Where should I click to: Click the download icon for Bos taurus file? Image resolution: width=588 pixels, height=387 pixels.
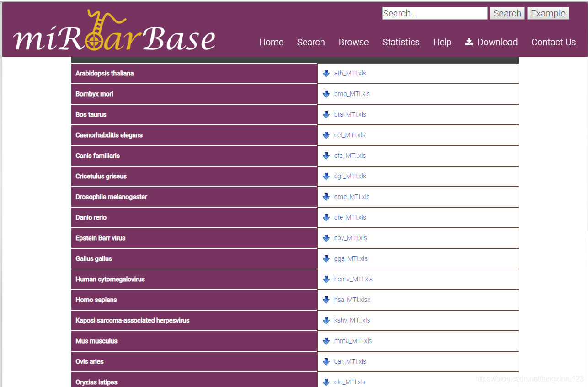tap(326, 114)
